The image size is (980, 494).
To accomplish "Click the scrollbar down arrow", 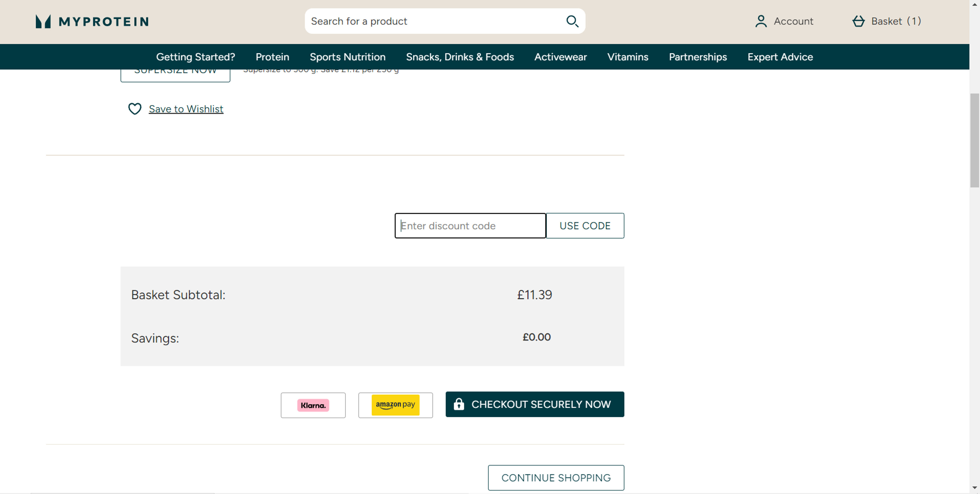I will 975,488.
